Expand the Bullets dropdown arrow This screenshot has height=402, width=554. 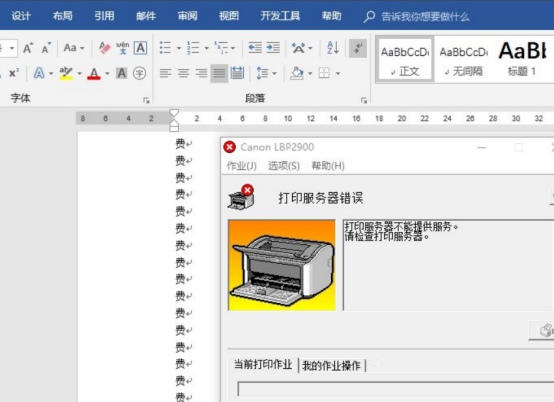[x=178, y=48]
